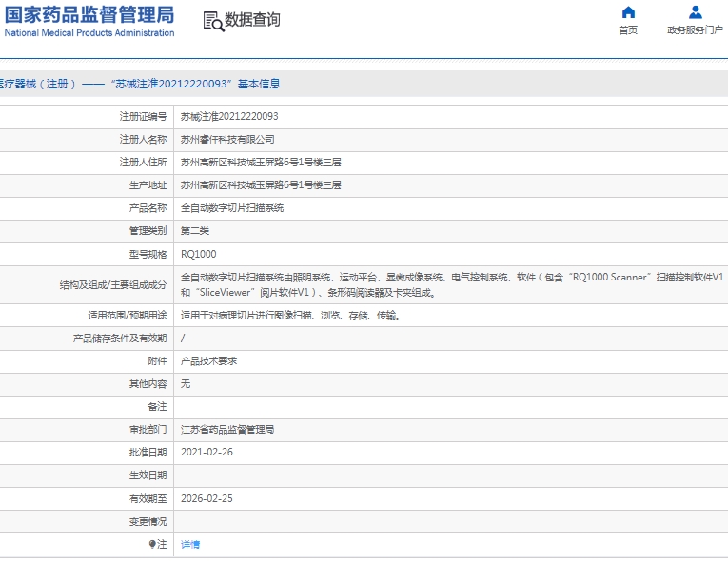This screenshot has height=561, width=728.
Task: Click the 其他内容 label
Action: point(148,384)
